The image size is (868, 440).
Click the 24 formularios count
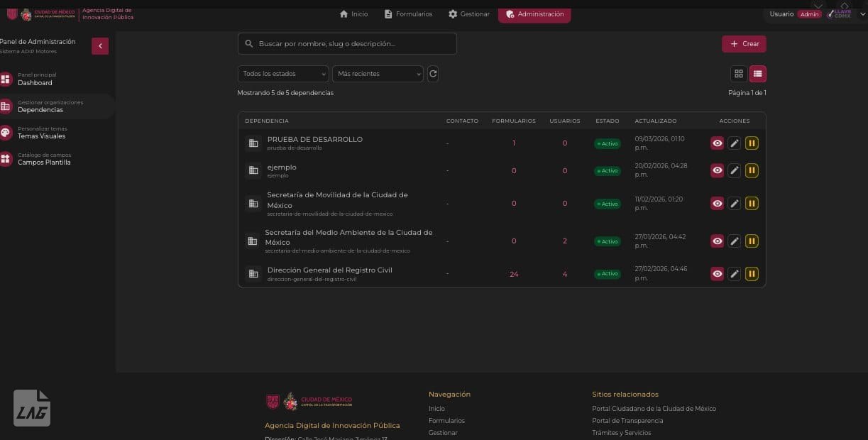(514, 275)
